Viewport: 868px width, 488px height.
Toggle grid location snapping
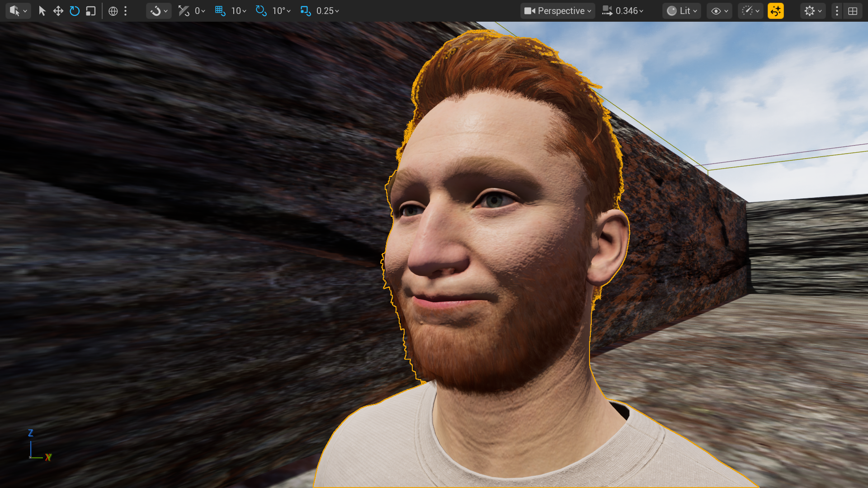220,11
